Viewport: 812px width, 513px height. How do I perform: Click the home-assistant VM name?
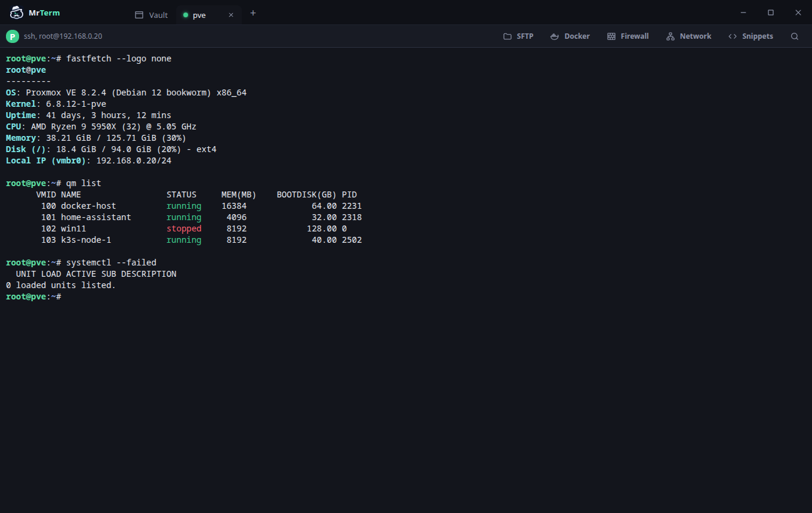click(x=96, y=217)
